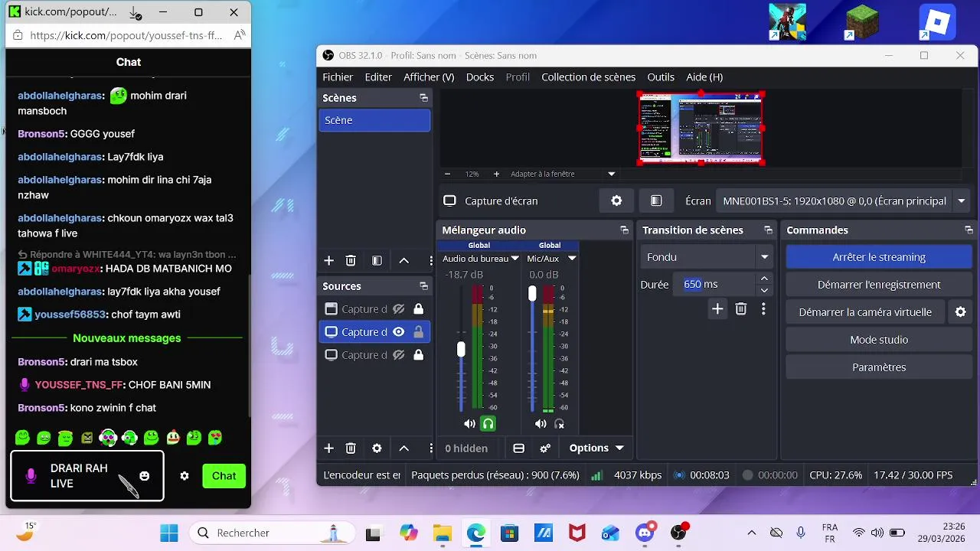The width and height of the screenshot is (980, 551).
Task: Increase transition duration with up arrow
Action: [x=764, y=279]
